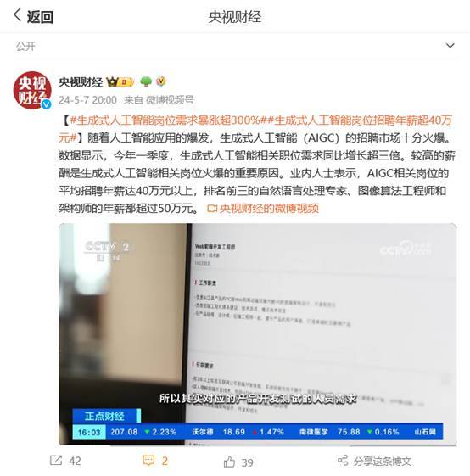This screenshot has height=476, width=470.
Task: Click the green tree badge icon
Action: (x=146, y=81)
